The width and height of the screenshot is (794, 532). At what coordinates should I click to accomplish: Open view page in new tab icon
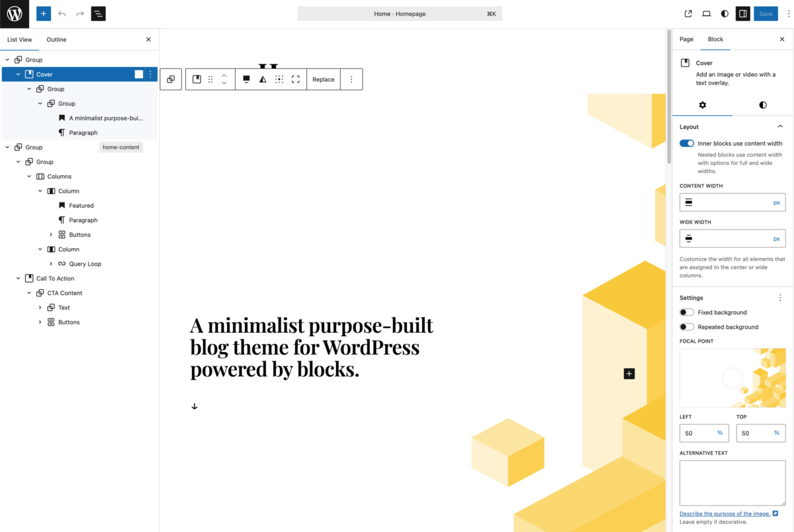tap(688, 13)
